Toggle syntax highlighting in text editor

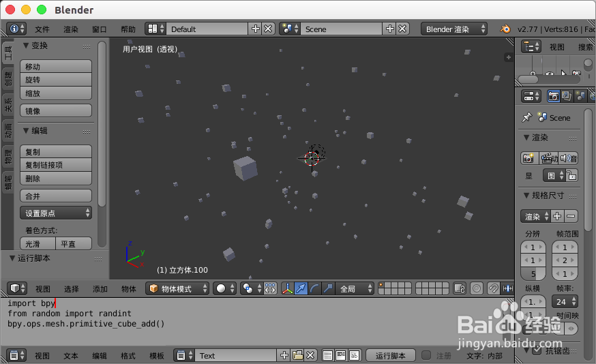[354, 356]
